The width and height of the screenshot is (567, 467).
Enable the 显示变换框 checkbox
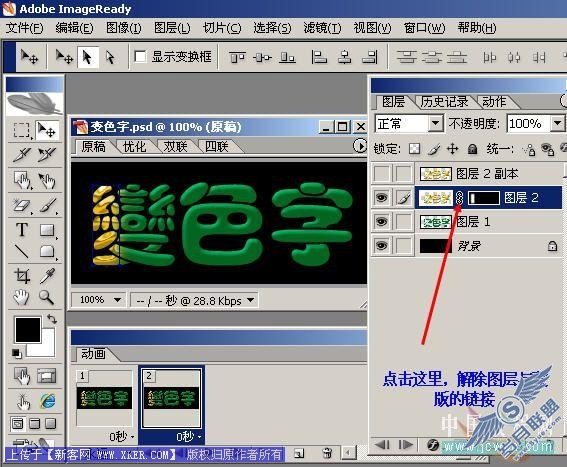click(x=140, y=57)
